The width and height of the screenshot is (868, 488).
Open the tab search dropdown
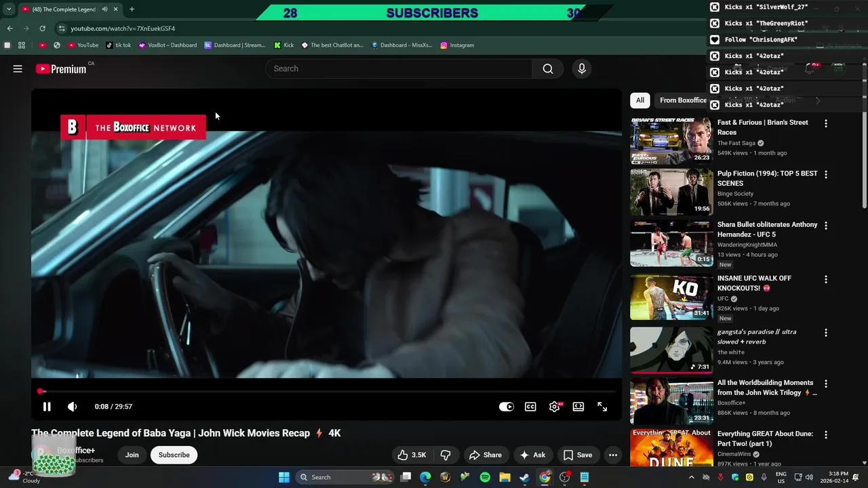coord(9,9)
